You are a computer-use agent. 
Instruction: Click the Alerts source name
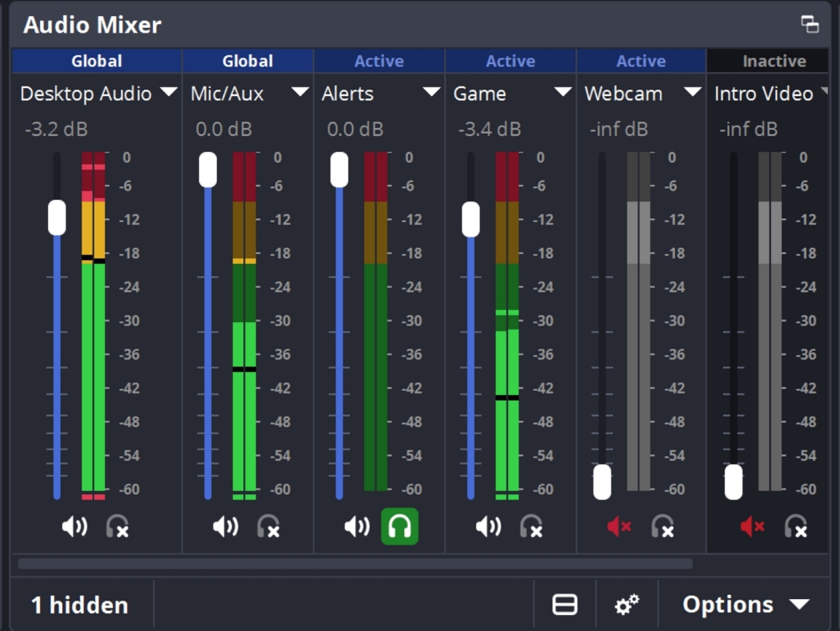click(348, 94)
